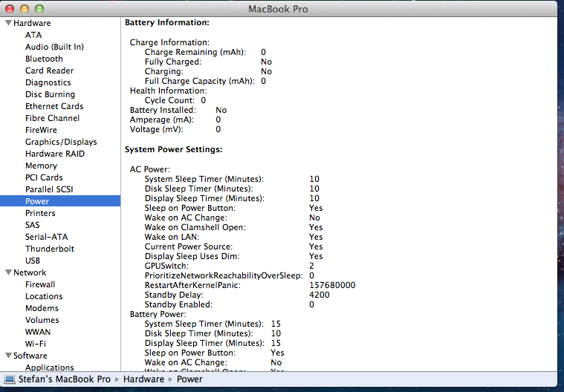Screen dimensions: 564x392
Task: Click the Full Charge Capacity (mAh) label
Action: click(200, 81)
